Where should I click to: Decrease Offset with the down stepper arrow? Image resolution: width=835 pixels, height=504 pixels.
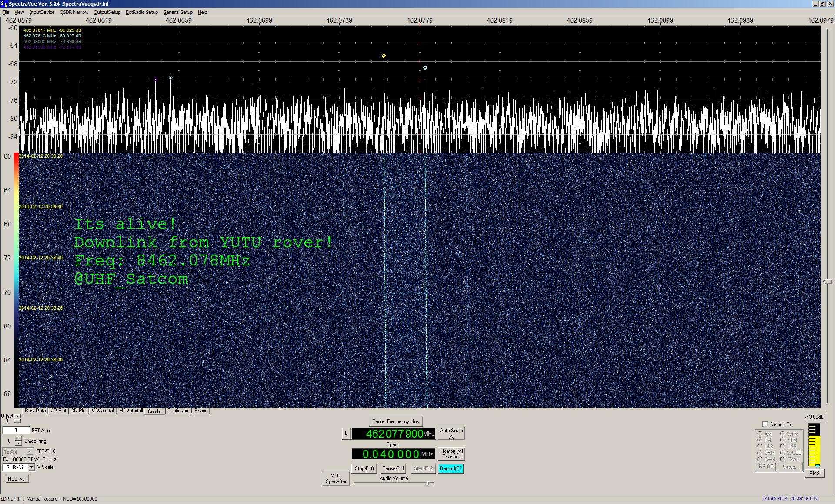tap(17, 421)
